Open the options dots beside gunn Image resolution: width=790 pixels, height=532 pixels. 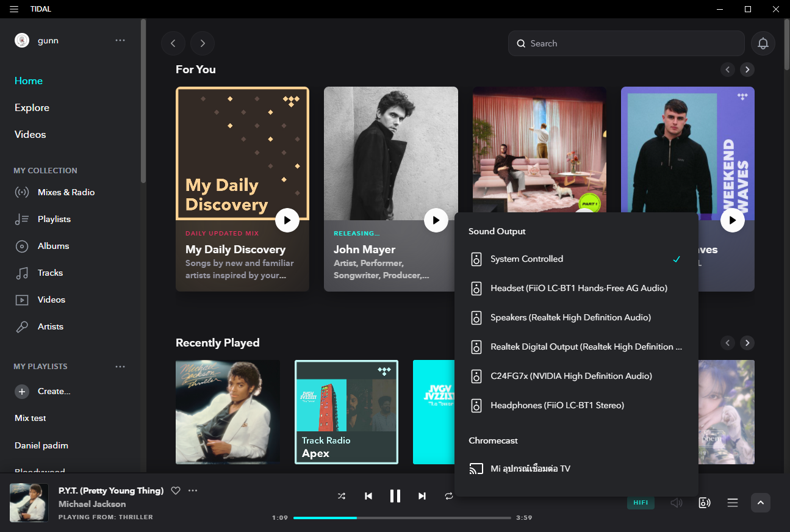(120, 40)
